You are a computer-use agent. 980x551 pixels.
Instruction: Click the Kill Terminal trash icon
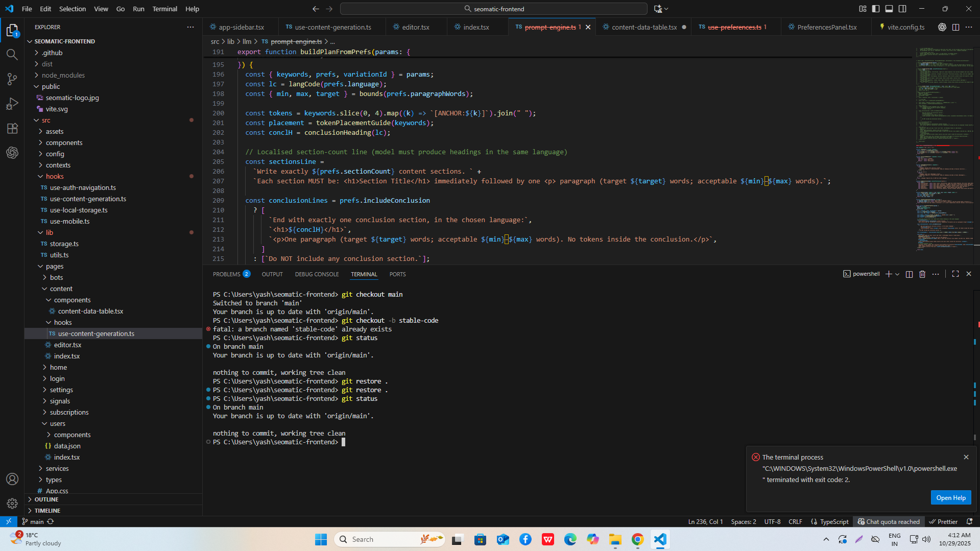point(922,274)
